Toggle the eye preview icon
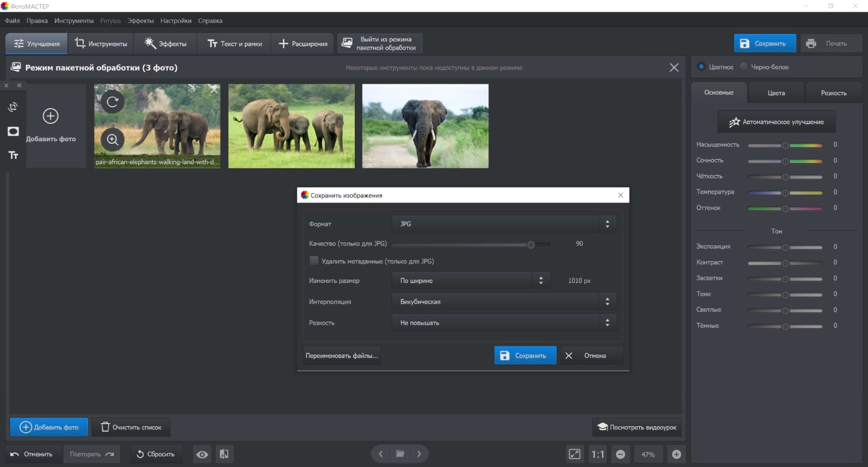This screenshot has height=467, width=868. [202, 454]
